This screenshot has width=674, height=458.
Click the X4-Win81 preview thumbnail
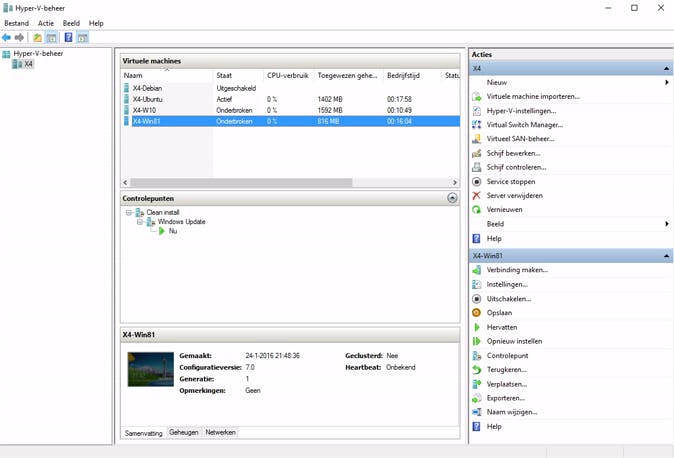[x=151, y=369]
